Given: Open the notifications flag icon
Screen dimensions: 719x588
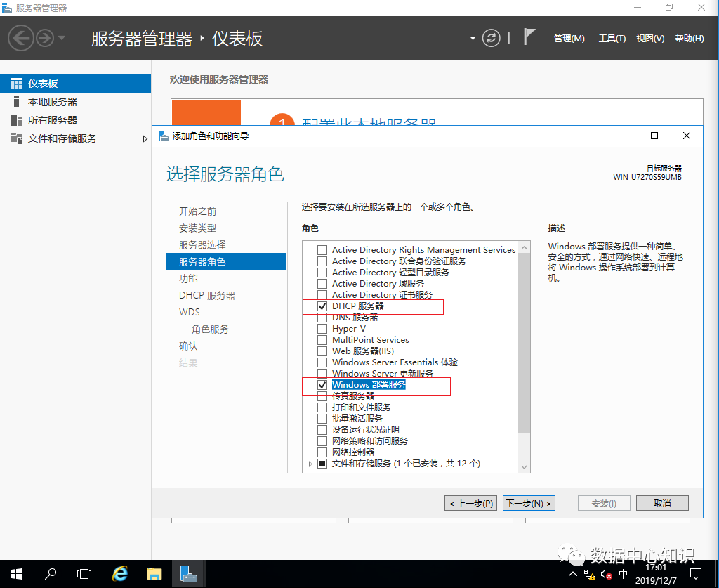Looking at the screenshot, I should tap(529, 37).
